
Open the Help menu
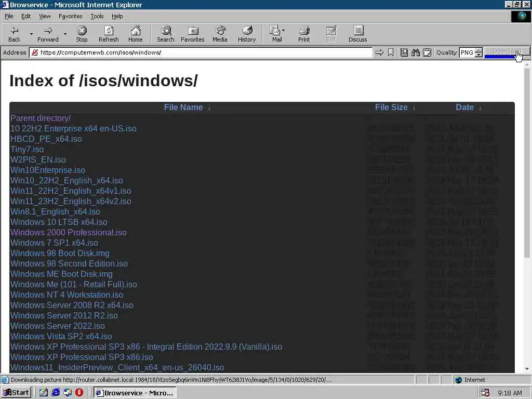pyautogui.click(x=117, y=16)
